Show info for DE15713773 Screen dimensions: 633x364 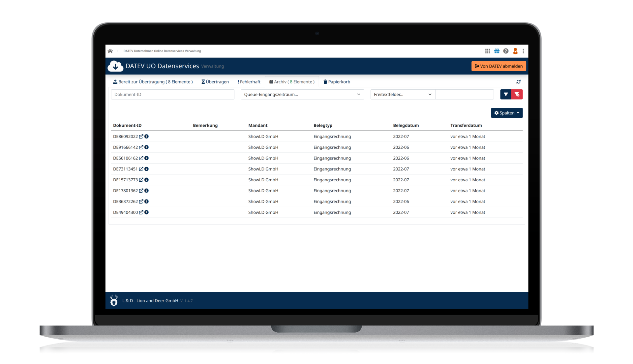click(147, 180)
